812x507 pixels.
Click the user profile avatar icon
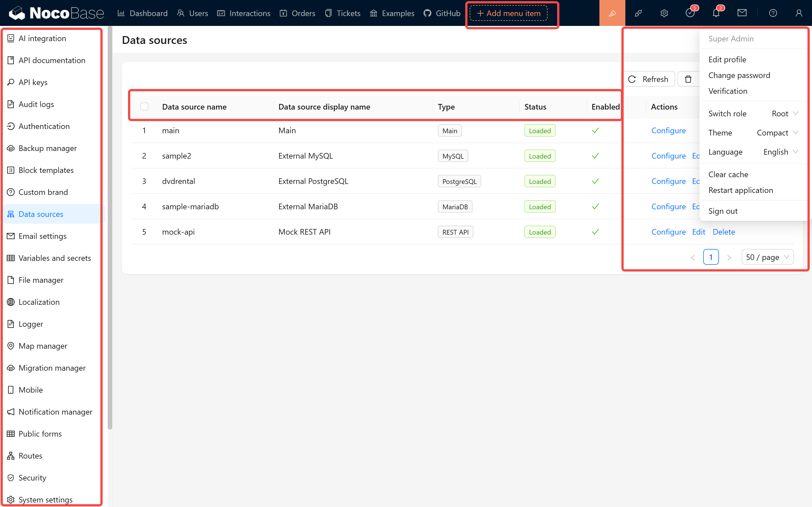click(799, 13)
